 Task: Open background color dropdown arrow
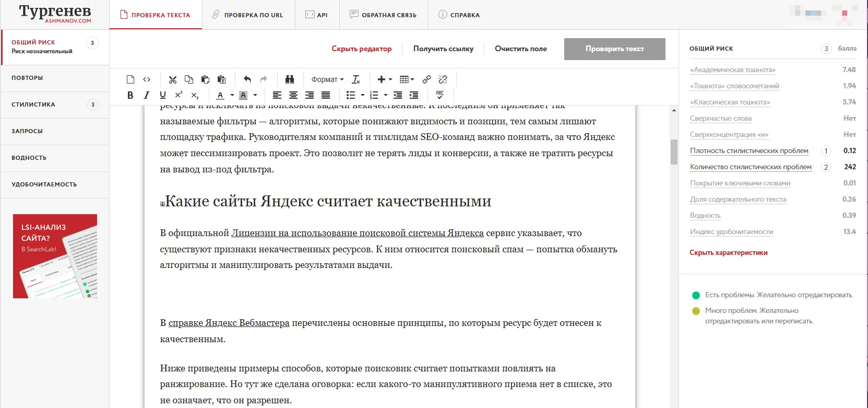255,95
